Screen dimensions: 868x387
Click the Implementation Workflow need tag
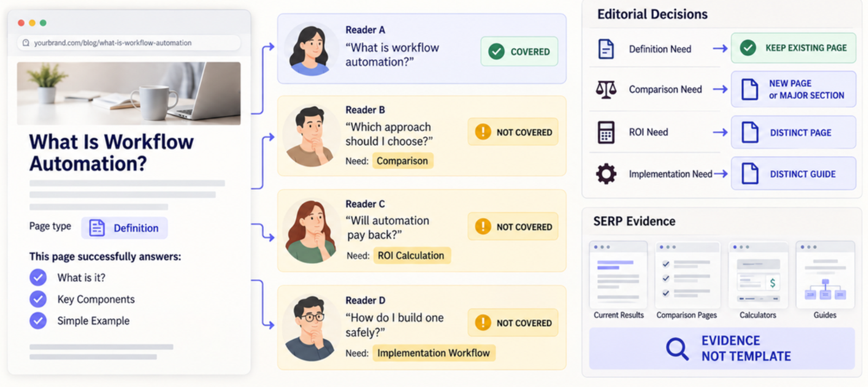[x=433, y=353]
